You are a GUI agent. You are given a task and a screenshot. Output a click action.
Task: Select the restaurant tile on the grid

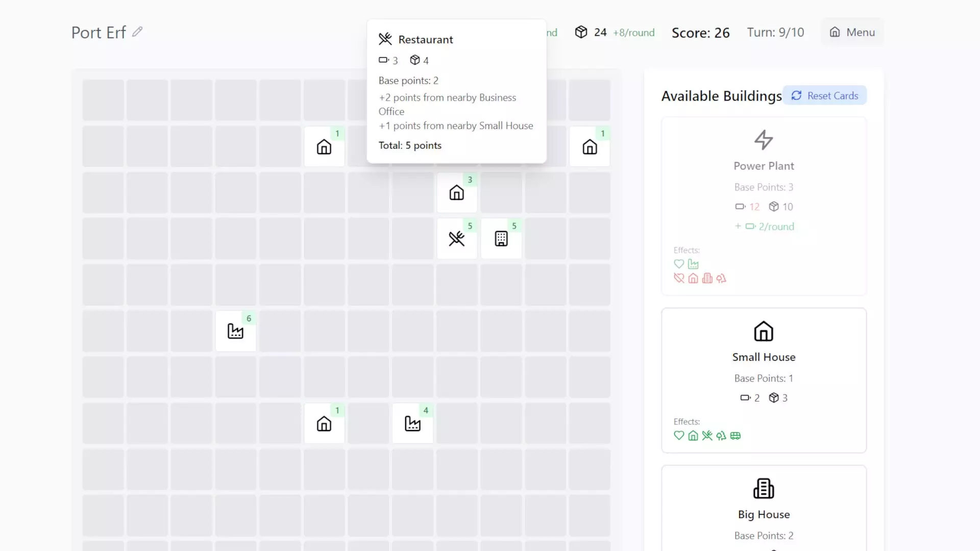(x=457, y=238)
